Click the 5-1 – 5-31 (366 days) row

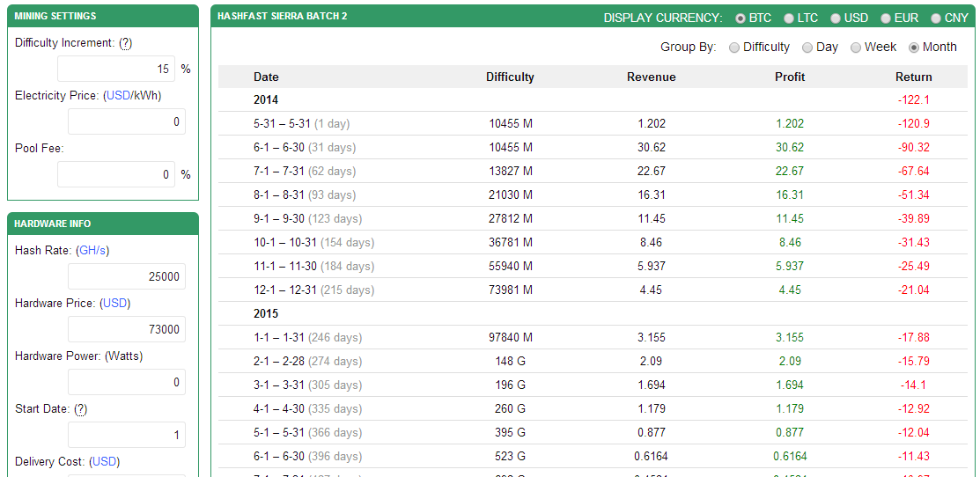click(593, 432)
